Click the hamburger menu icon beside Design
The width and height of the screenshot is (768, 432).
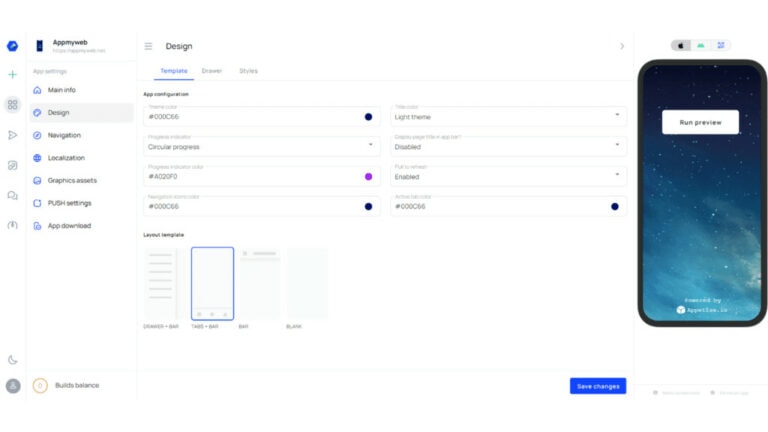(149, 46)
